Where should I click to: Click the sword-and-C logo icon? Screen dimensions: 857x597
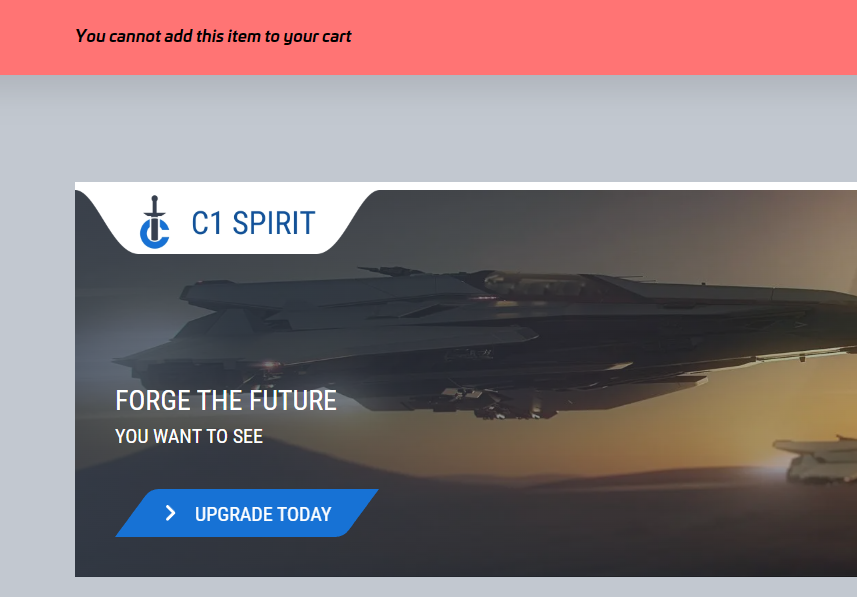(x=155, y=222)
